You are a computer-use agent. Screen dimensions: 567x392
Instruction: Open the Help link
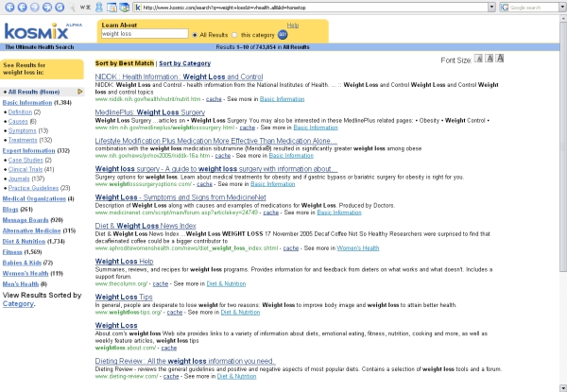click(292, 26)
